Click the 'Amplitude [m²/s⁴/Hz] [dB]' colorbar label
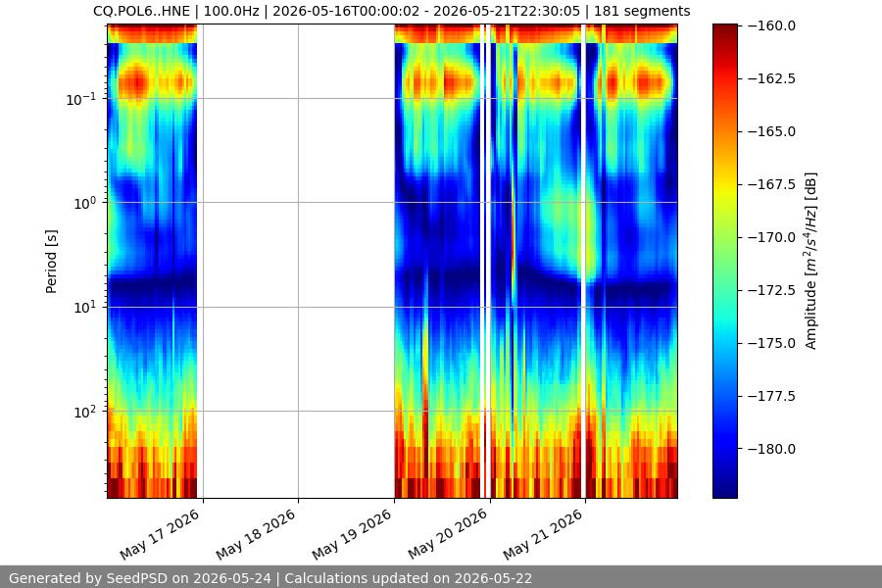Viewport: 882px width, 588px height. (x=810, y=261)
